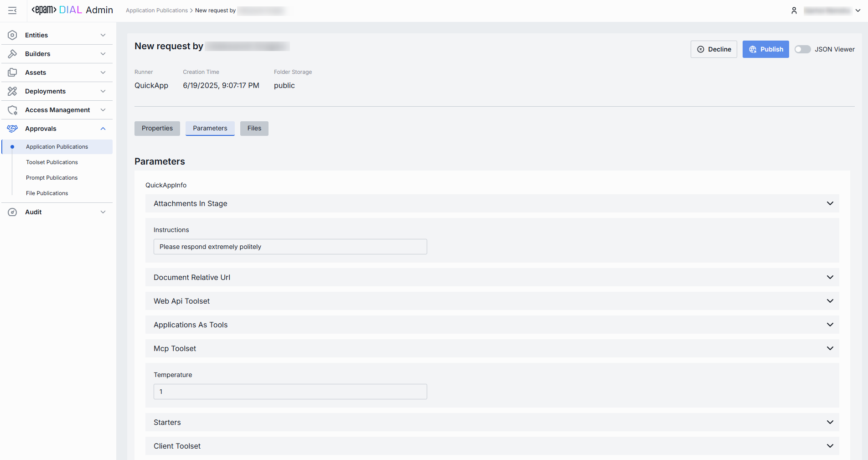
Task: Enable the JSON Viewer toggle
Action: pos(802,49)
